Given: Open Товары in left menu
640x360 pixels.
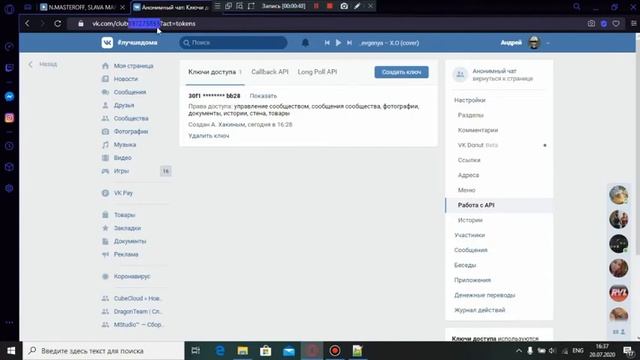Looking at the screenshot, I should [124, 215].
